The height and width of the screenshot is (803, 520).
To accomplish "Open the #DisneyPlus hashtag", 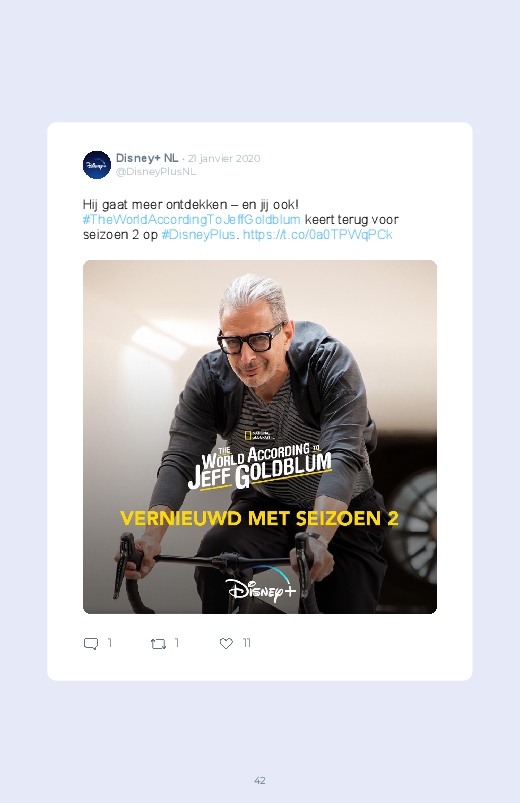I will click(198, 235).
